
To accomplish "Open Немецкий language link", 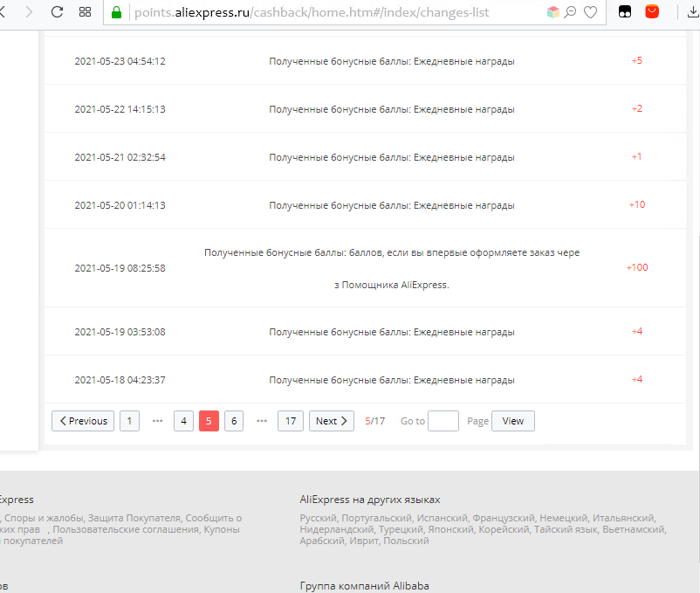I will pyautogui.click(x=564, y=518).
